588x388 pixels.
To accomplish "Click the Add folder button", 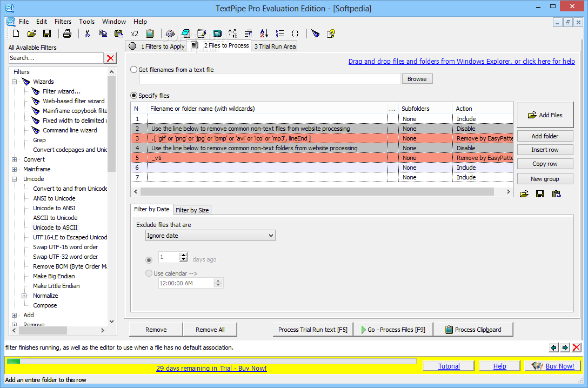I will [545, 136].
